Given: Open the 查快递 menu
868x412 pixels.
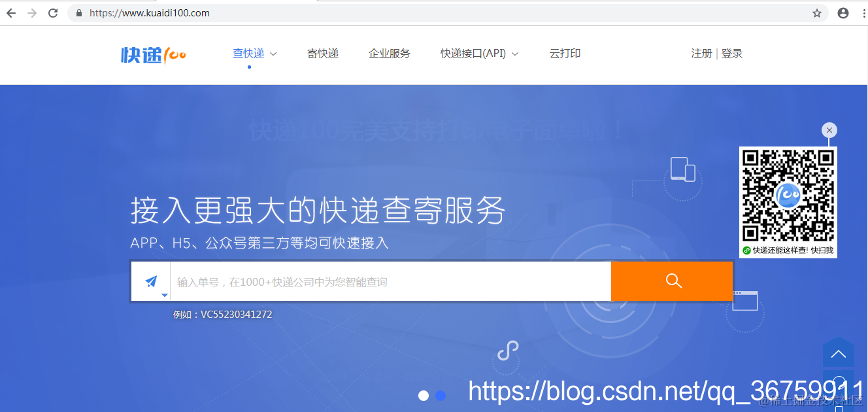Looking at the screenshot, I should coord(248,54).
